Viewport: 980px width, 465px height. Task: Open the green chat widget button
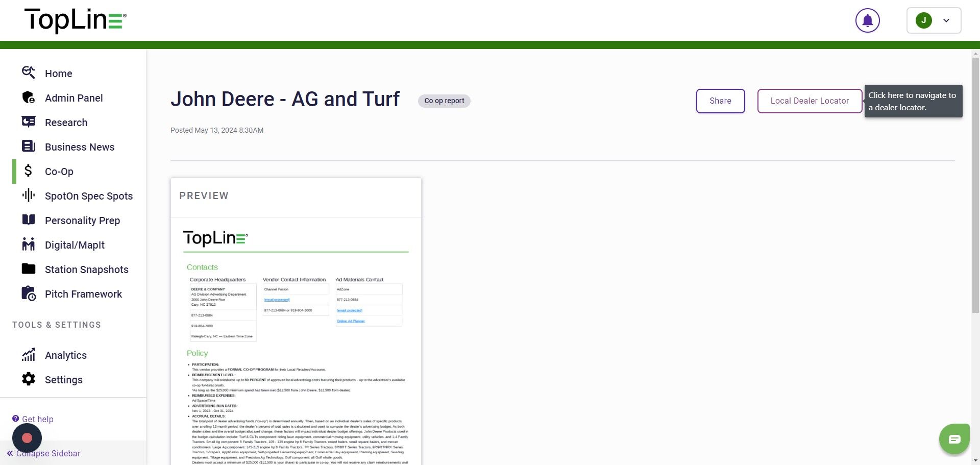pos(954,439)
